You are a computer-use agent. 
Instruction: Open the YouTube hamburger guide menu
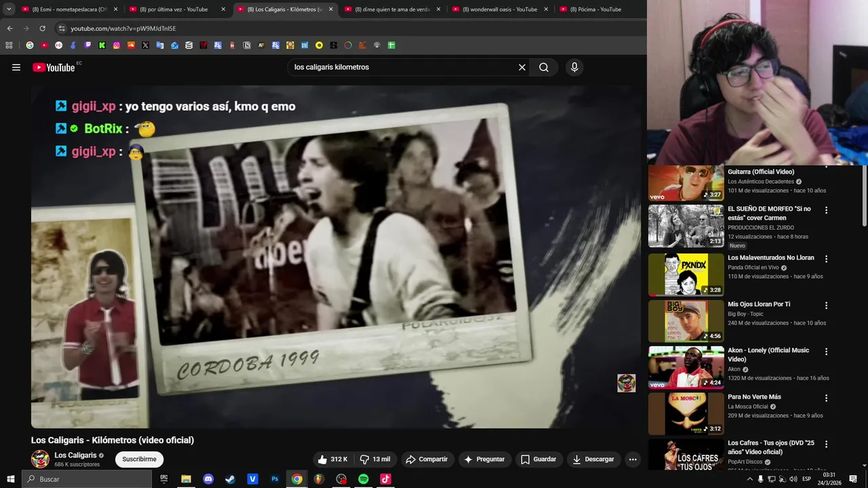[x=16, y=67]
